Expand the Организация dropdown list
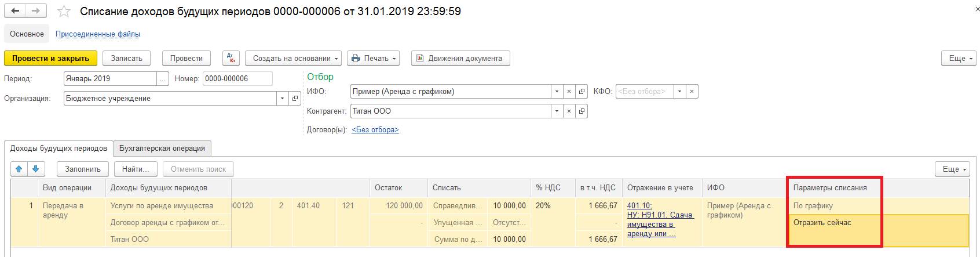The image size is (980, 257). [x=283, y=99]
